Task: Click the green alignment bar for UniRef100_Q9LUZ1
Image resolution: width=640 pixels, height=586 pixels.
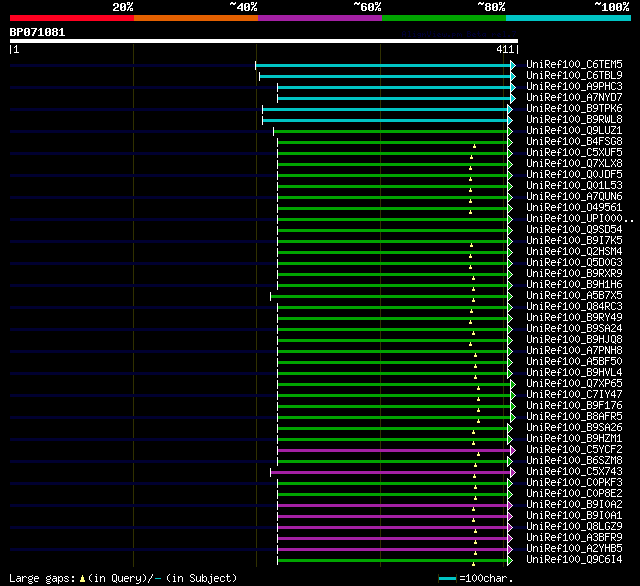Action: pyautogui.click(x=391, y=131)
